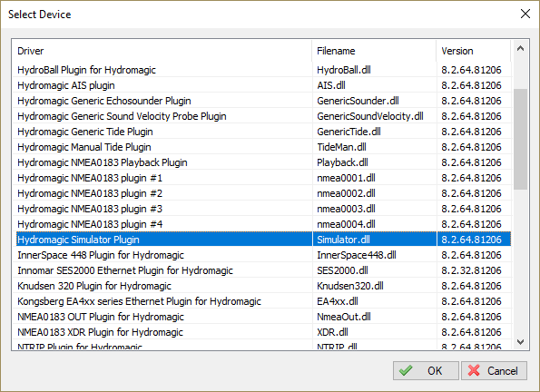Sort list by Driver column header
Screen dimensions: 540x392
pyautogui.click(x=164, y=51)
